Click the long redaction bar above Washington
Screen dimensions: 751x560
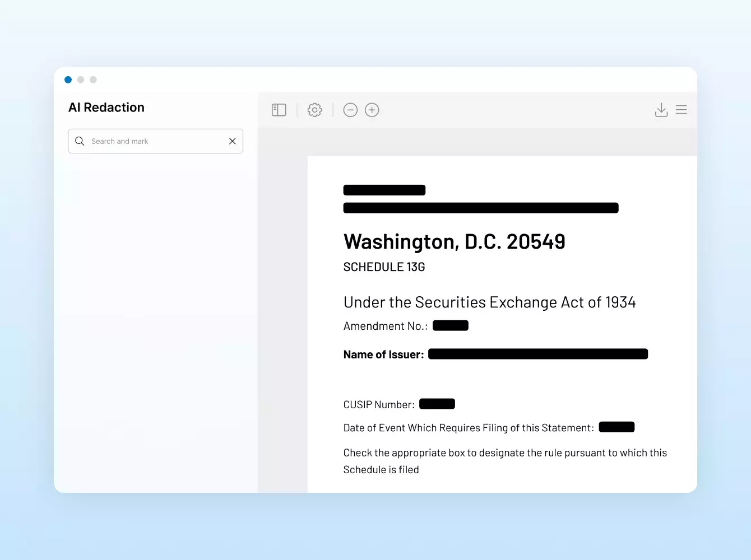click(x=481, y=208)
